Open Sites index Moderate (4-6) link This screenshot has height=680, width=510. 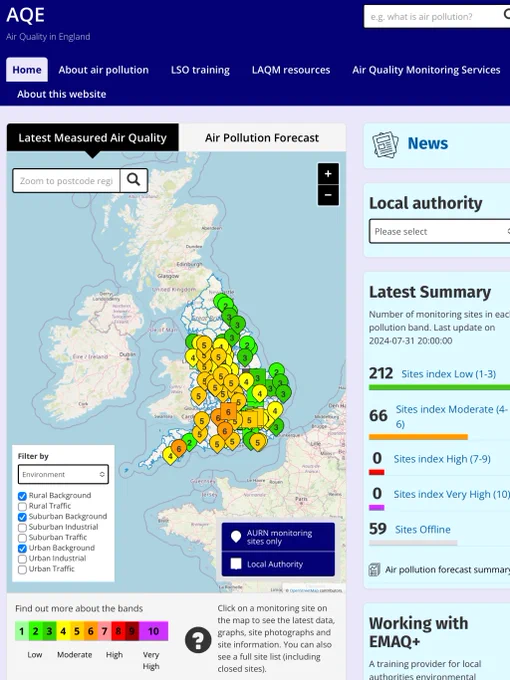tap(451, 416)
